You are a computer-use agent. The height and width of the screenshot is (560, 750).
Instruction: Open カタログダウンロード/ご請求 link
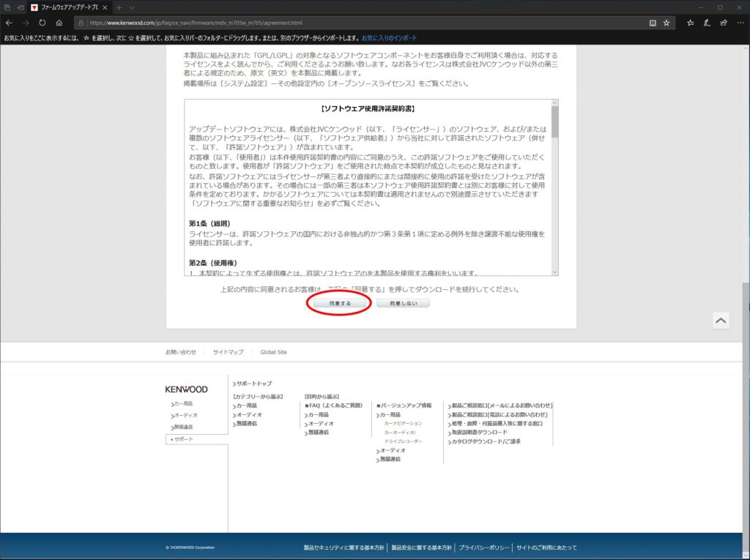(x=485, y=441)
